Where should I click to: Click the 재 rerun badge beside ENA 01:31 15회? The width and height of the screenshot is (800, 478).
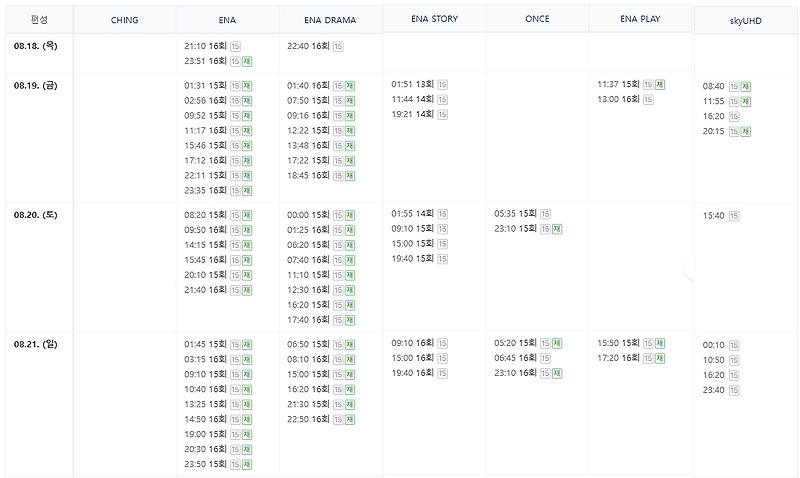tap(247, 86)
